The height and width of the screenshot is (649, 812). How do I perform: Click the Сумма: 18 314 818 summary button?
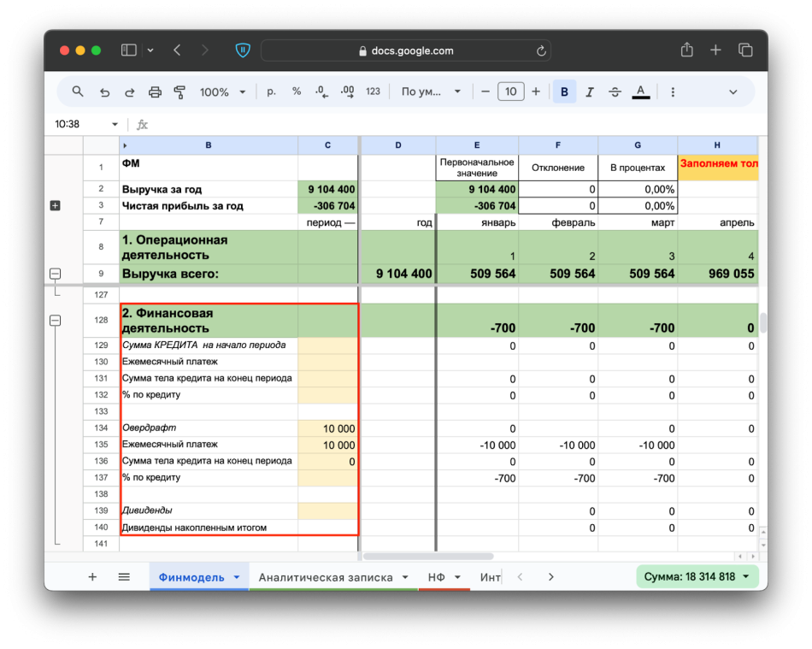697,576
